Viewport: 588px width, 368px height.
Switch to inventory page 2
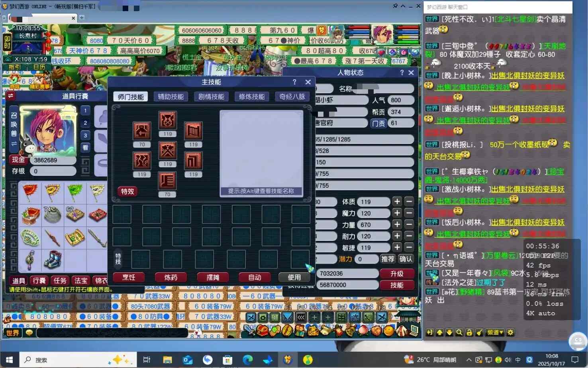tap(85, 123)
